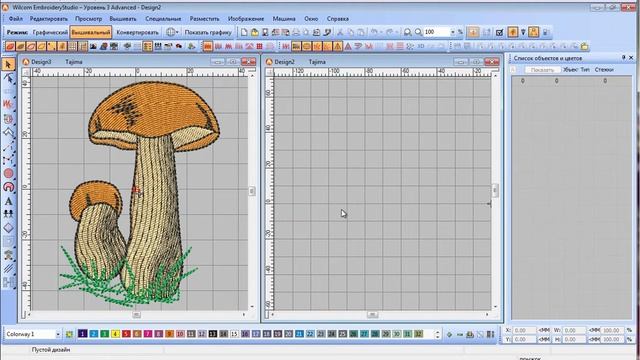Open the Машина menu
Screen dimensions: 640x360
pyautogui.click(x=284, y=19)
